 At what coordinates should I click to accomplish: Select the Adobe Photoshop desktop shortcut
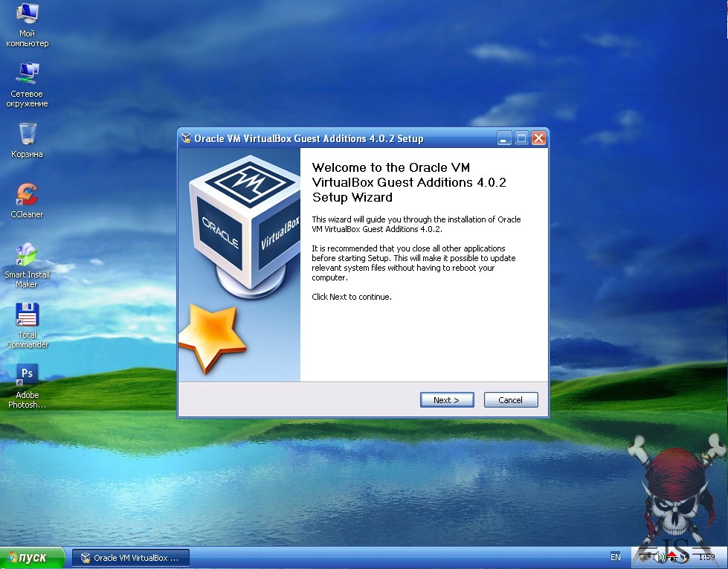(x=27, y=387)
